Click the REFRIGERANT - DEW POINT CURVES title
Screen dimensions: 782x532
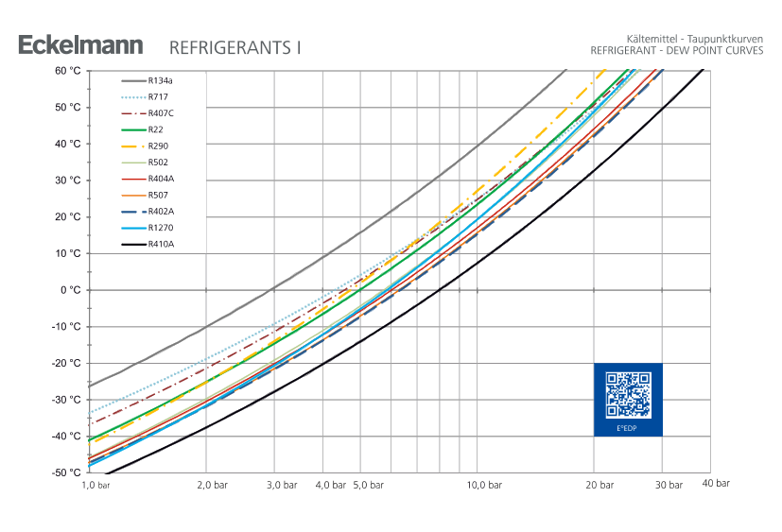coord(676,50)
